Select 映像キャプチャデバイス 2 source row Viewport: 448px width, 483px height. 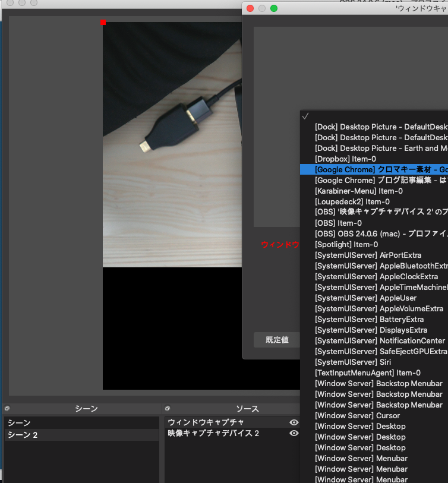[232, 433]
